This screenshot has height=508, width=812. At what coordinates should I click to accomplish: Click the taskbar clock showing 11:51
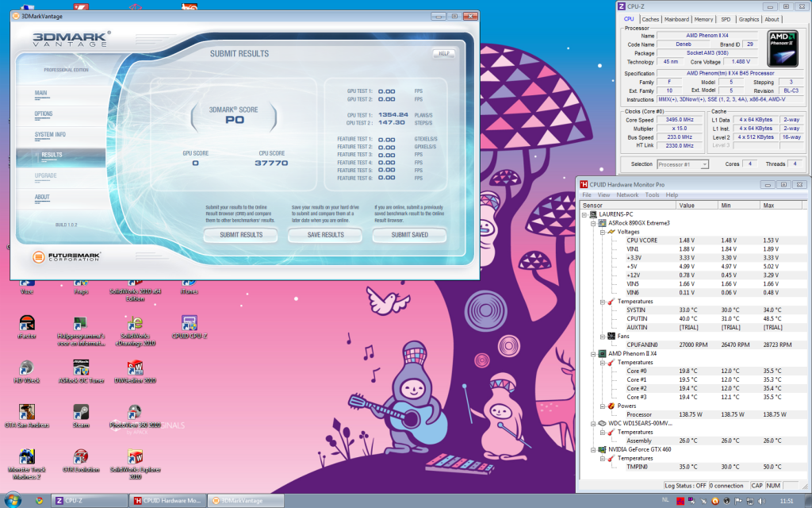click(787, 502)
